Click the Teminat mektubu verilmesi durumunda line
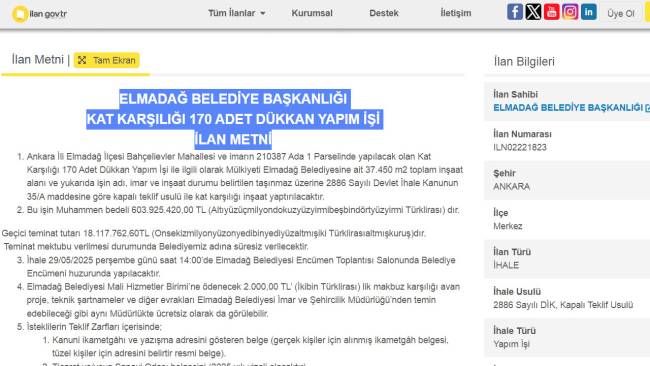 click(x=156, y=247)
